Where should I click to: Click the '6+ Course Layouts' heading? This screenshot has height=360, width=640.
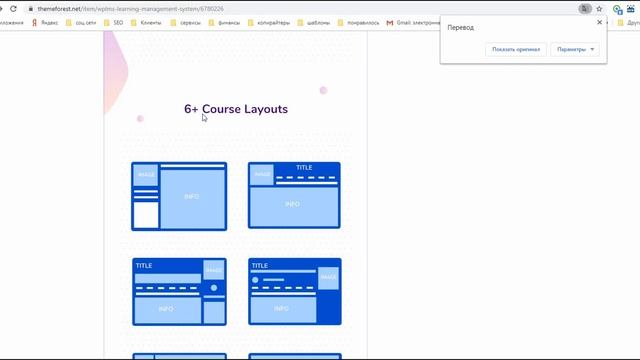click(236, 109)
